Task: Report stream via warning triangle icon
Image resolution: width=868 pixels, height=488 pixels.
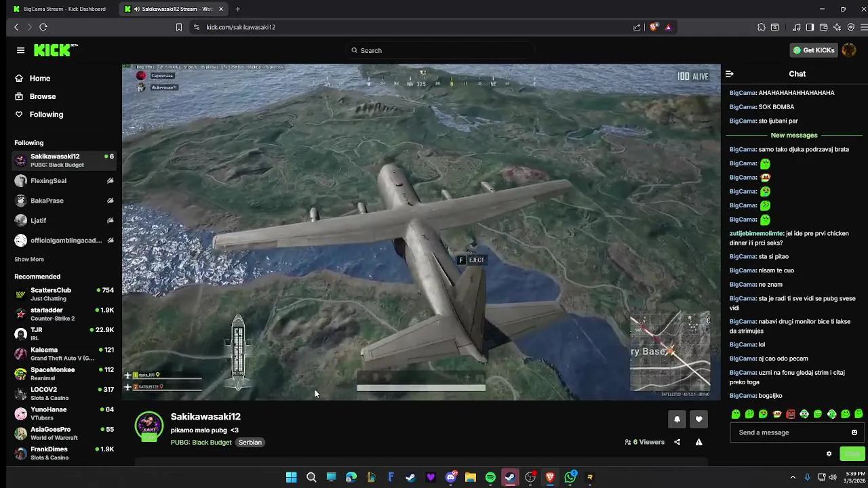Action: 698,442
